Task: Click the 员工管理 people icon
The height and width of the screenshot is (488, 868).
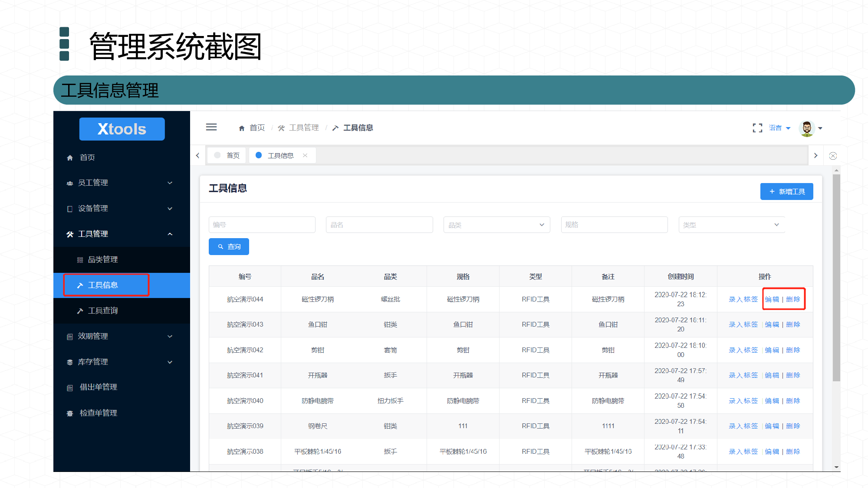Action: pos(69,183)
